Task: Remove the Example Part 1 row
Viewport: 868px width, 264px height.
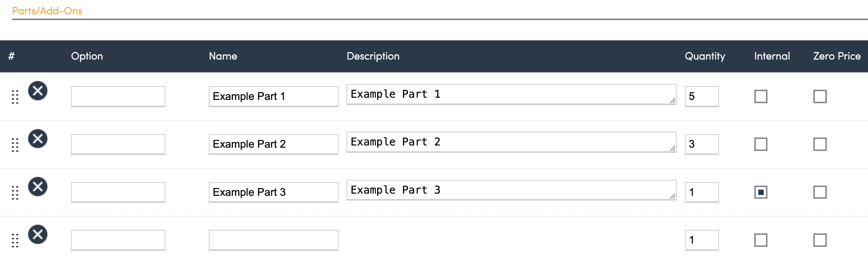Action: [38, 91]
